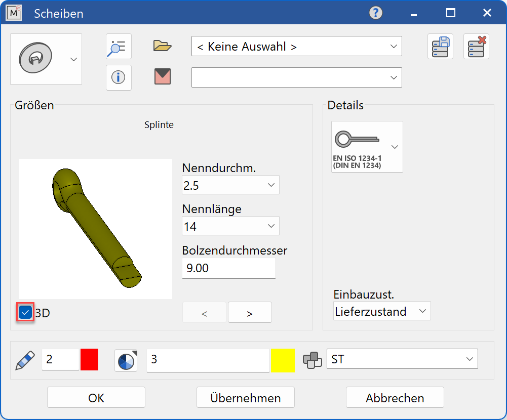Expand the part type chevron arrow
Viewport: 507px width, 420px height.
click(x=74, y=59)
